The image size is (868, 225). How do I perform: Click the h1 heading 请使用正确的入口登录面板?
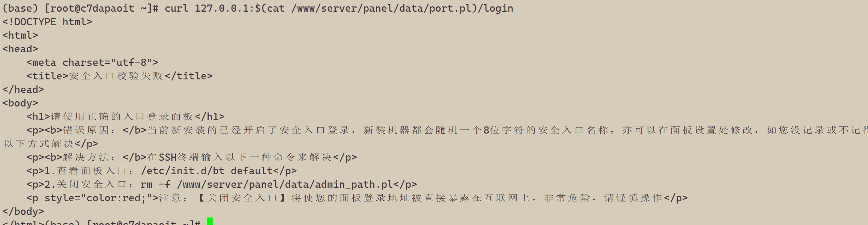pos(122,117)
